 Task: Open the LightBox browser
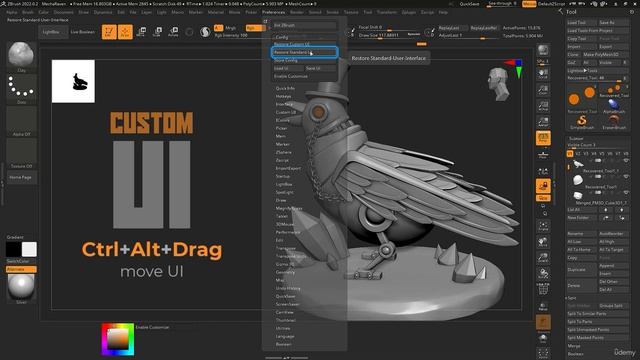click(x=52, y=32)
